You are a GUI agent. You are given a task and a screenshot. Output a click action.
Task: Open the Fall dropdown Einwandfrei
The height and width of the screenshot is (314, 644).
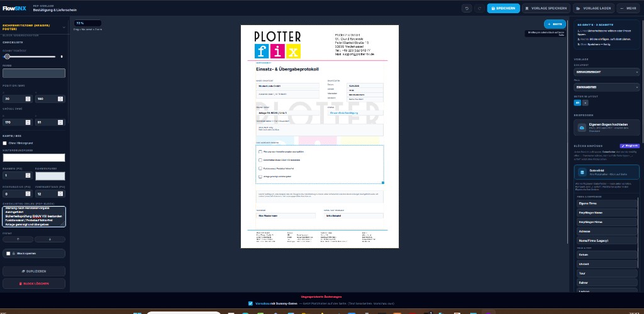pyautogui.click(x=607, y=87)
